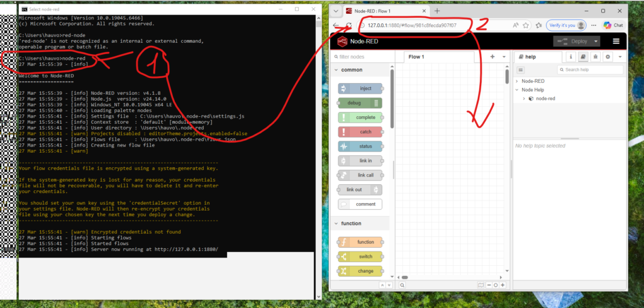Open the Node-RED hamburger main menu
This screenshot has width=644, height=308.
[x=615, y=41]
